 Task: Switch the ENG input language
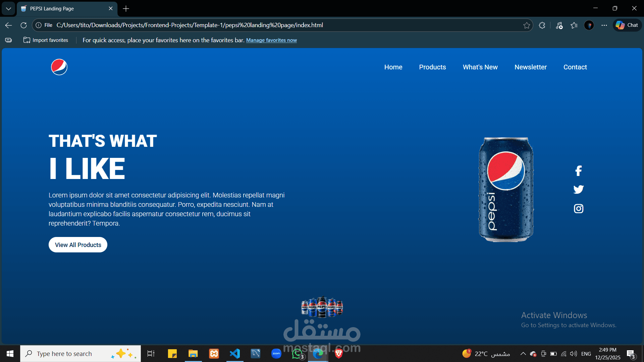[586, 354]
